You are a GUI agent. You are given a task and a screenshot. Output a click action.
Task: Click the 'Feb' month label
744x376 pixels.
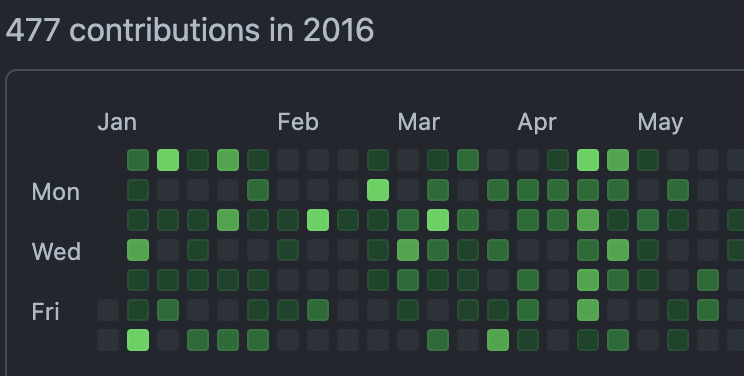click(298, 122)
